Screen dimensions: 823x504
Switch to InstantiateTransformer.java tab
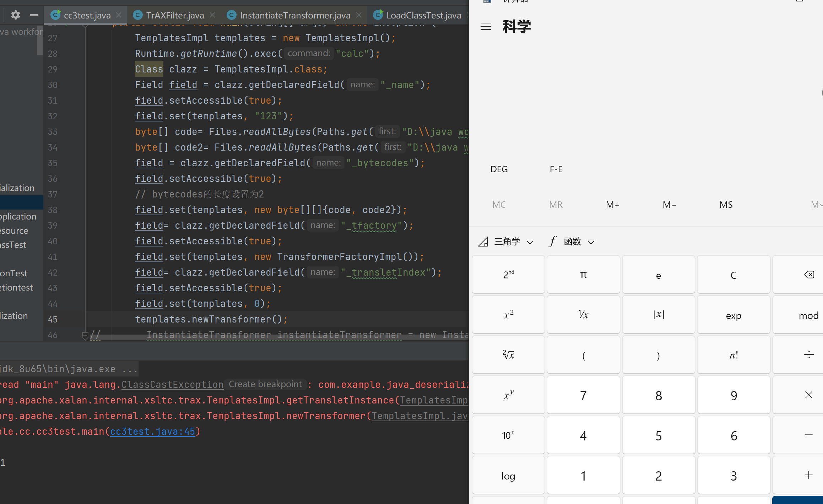295,15
